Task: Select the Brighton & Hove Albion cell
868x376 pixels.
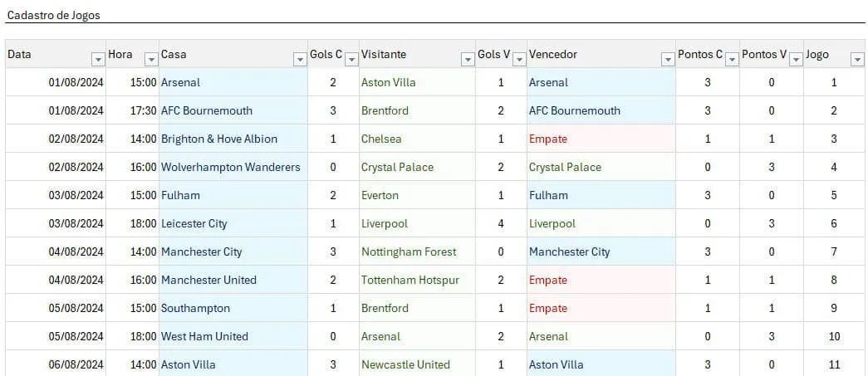Action: 233,139
